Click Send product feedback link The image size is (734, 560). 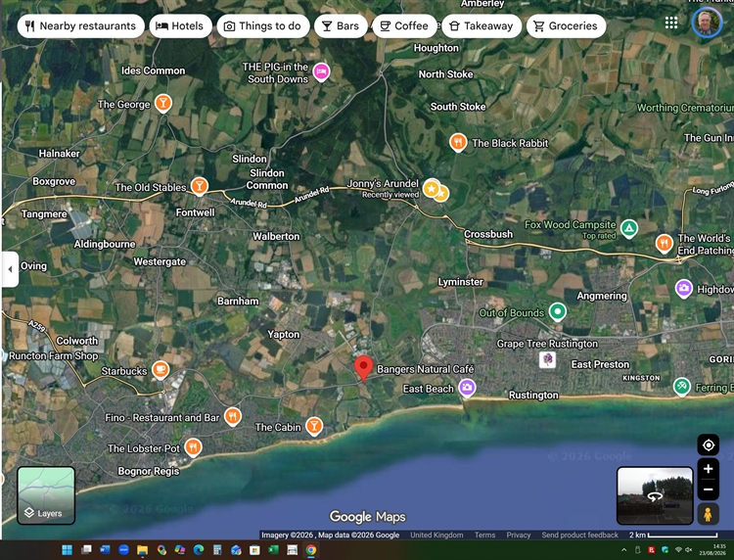tap(579, 535)
